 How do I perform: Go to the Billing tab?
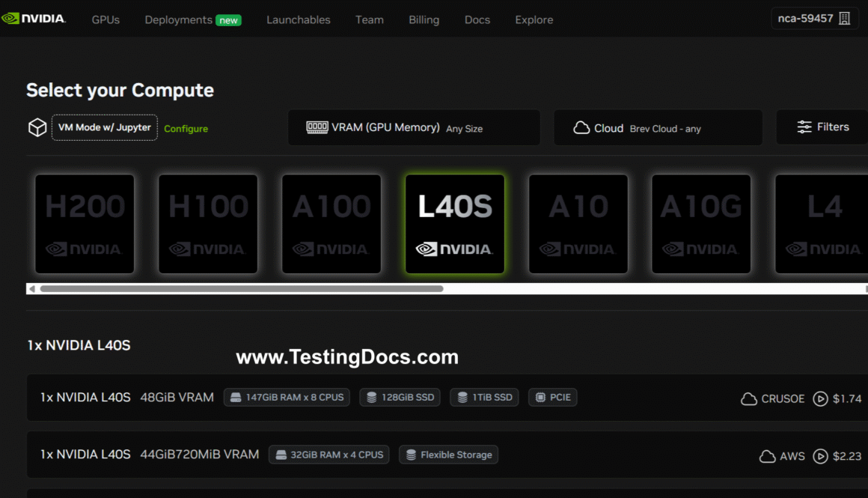[424, 19]
